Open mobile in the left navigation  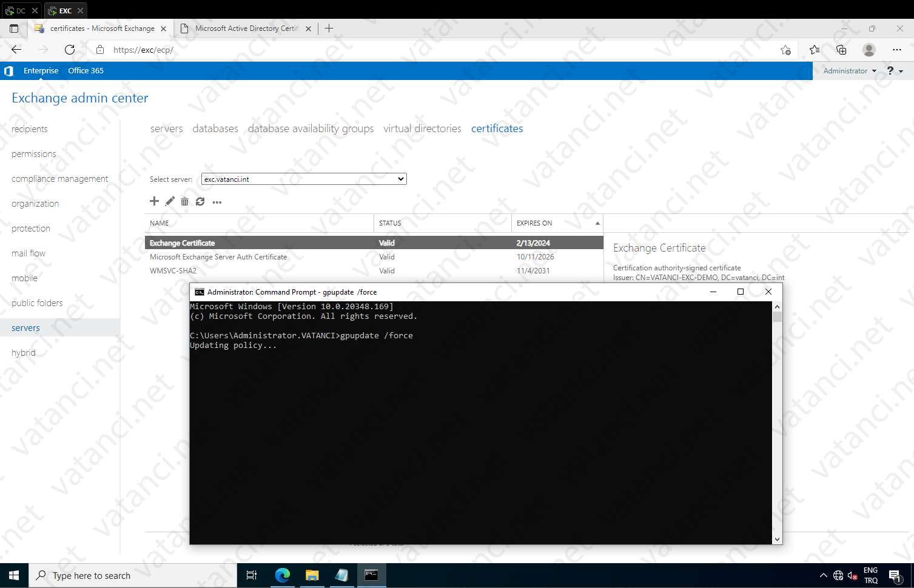(x=24, y=278)
